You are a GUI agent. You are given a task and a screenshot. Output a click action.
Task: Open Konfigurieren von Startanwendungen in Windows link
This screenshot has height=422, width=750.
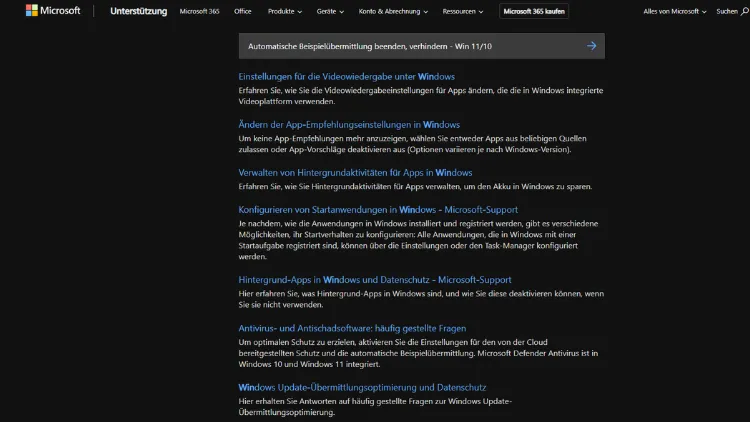[378, 210]
